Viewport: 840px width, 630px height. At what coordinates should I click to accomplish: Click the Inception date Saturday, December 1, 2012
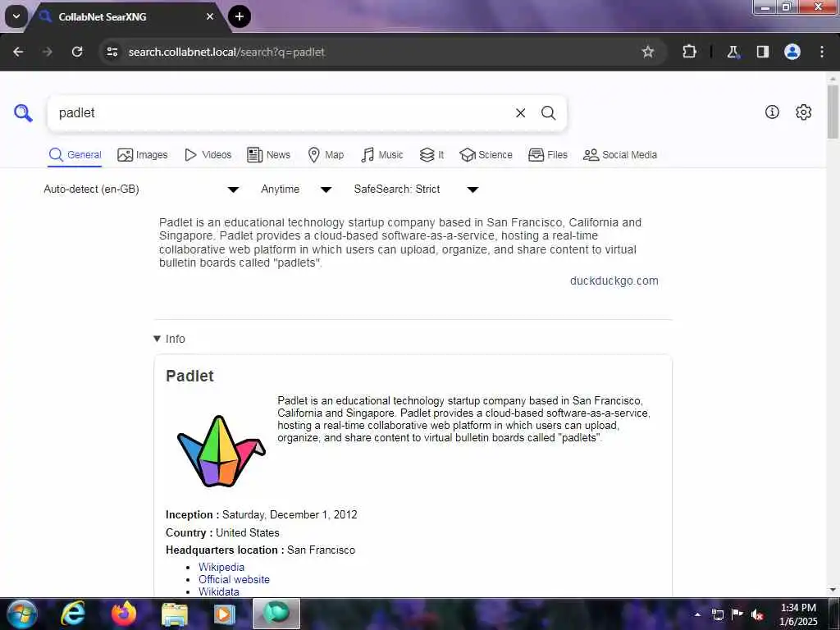(x=290, y=515)
